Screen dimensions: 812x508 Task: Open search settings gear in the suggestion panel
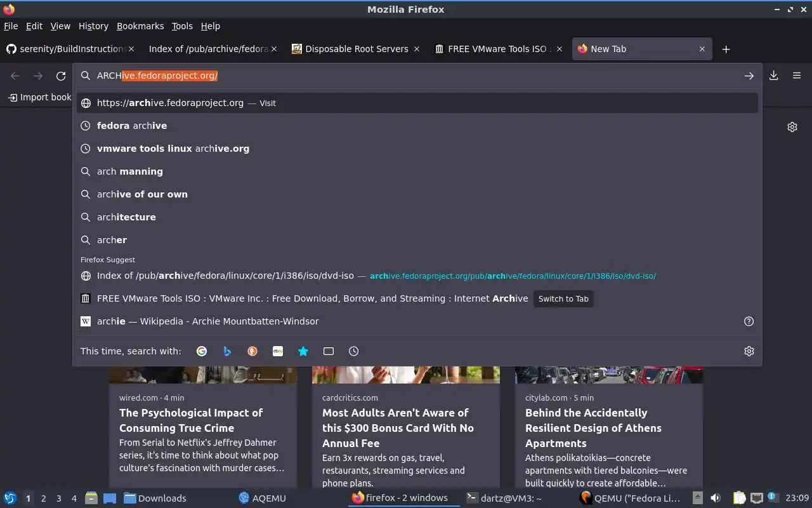[x=749, y=351]
